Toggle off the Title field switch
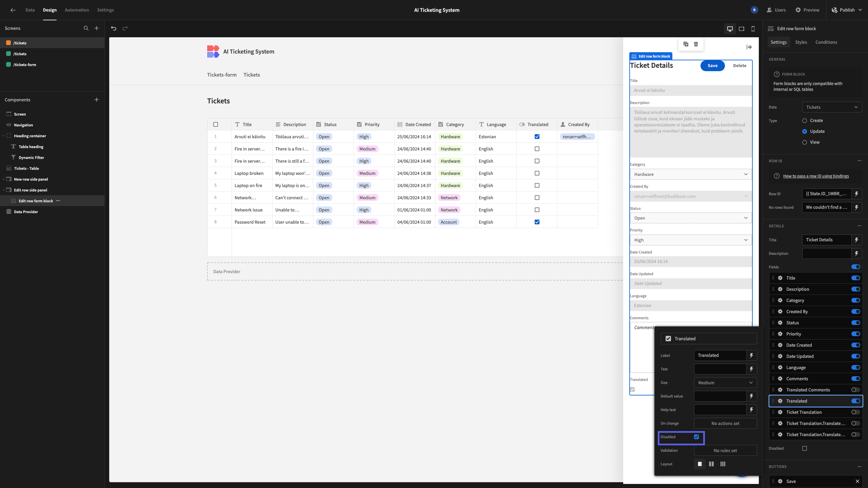Viewport: 868px width, 488px height. pyautogui.click(x=856, y=278)
